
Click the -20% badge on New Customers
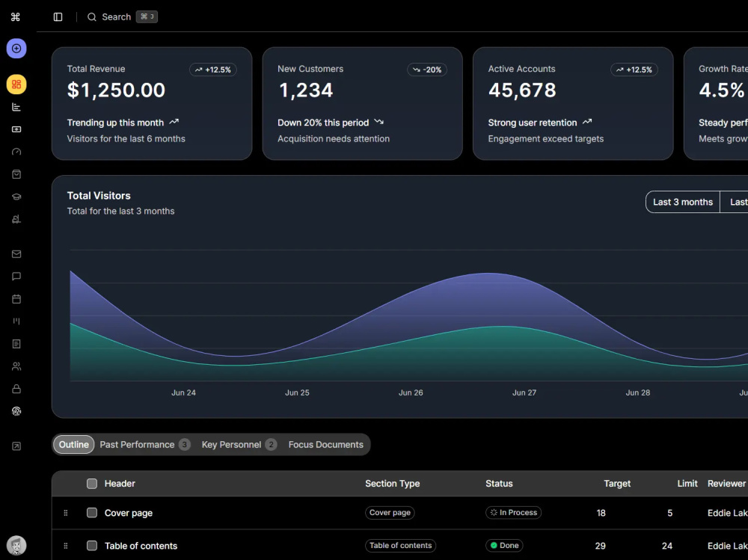click(x=427, y=70)
